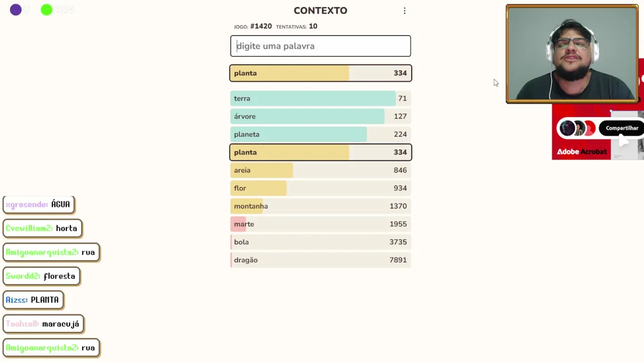Image resolution: width=644 pixels, height=362 pixels.
Task: Click the game number #1420 label
Action: coord(261,26)
